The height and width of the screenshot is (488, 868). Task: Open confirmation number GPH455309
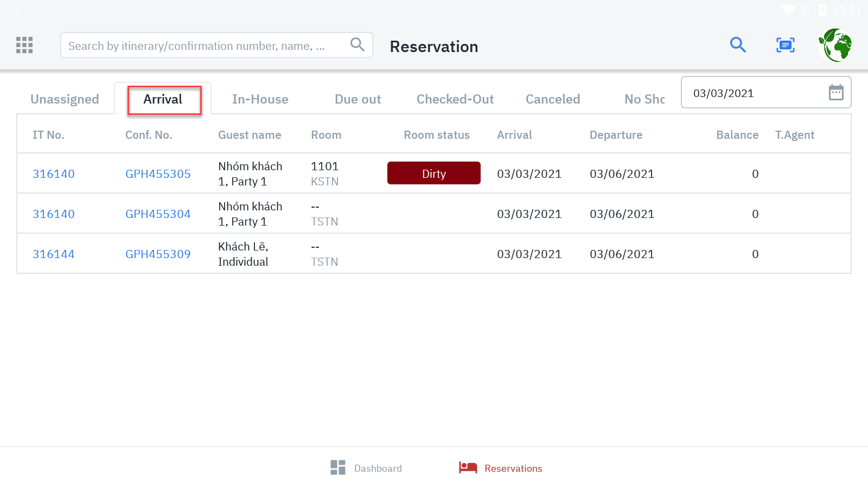158,254
